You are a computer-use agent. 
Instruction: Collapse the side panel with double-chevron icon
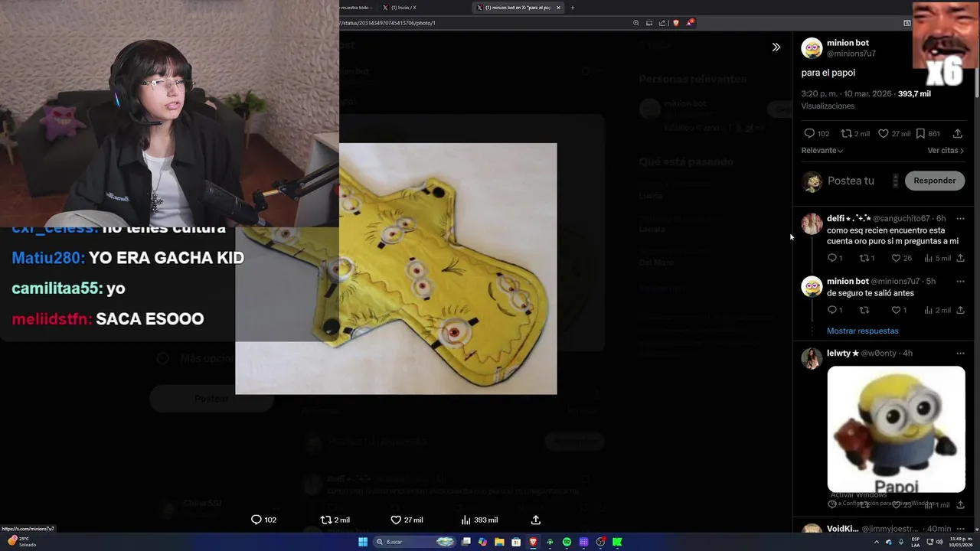[x=776, y=47]
